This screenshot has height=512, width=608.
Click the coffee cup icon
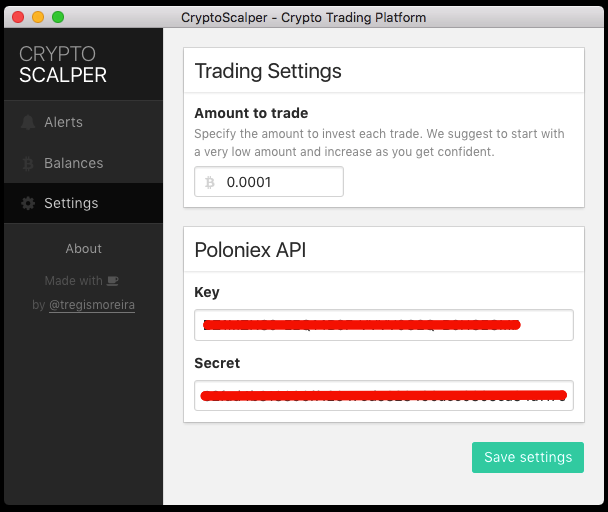tap(112, 280)
